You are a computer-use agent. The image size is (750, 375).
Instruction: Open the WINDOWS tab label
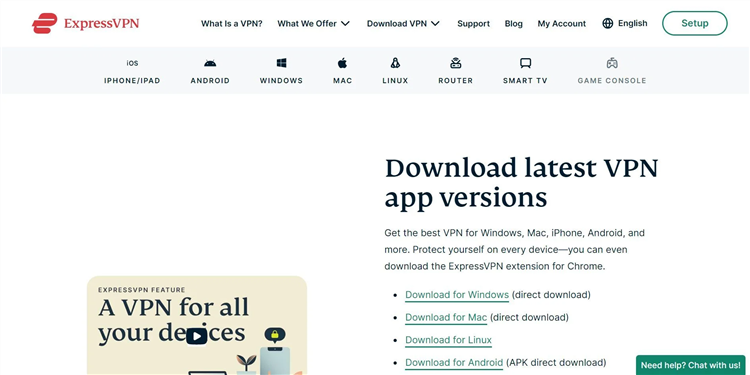point(281,81)
